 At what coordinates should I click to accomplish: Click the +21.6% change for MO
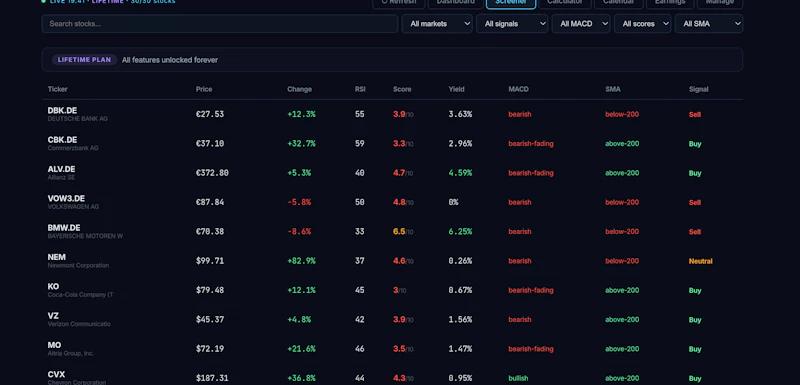(x=301, y=349)
